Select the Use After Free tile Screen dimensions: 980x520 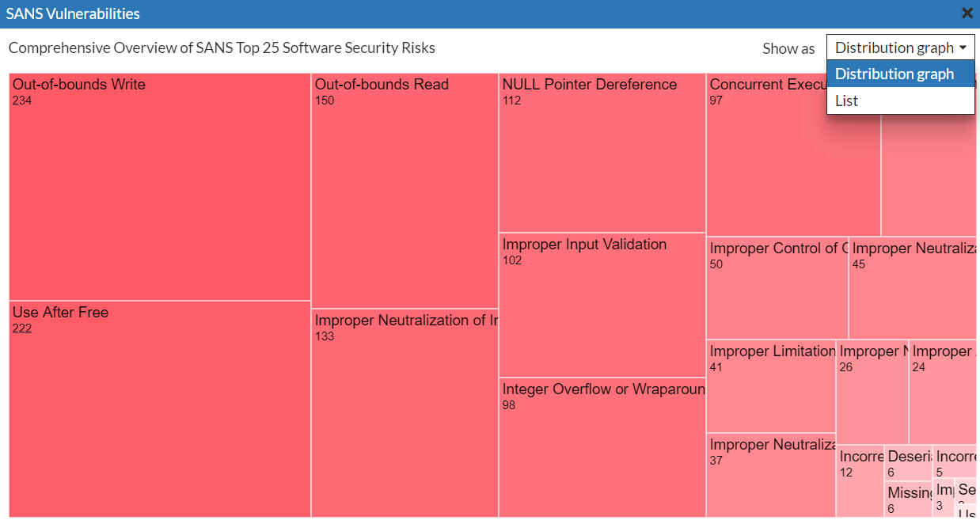point(159,408)
